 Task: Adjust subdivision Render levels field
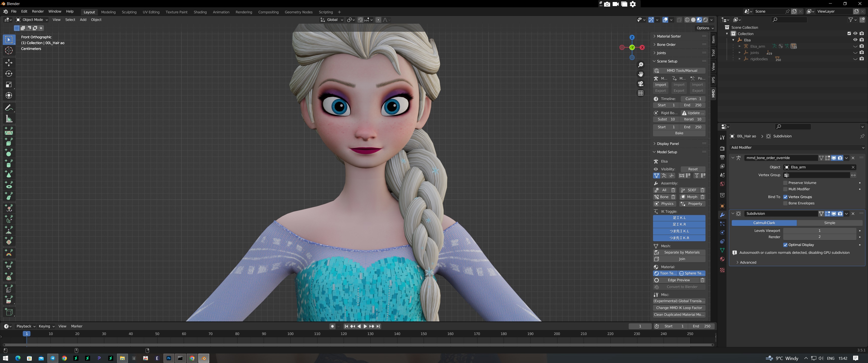click(820, 237)
